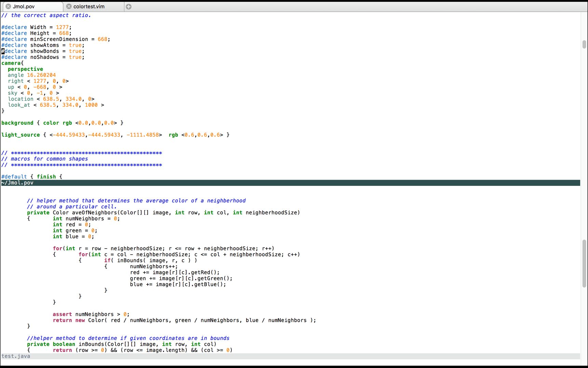This screenshot has width=588, height=368.
Task: Click the inner 'for(int c = col' loop
Action: (189, 255)
